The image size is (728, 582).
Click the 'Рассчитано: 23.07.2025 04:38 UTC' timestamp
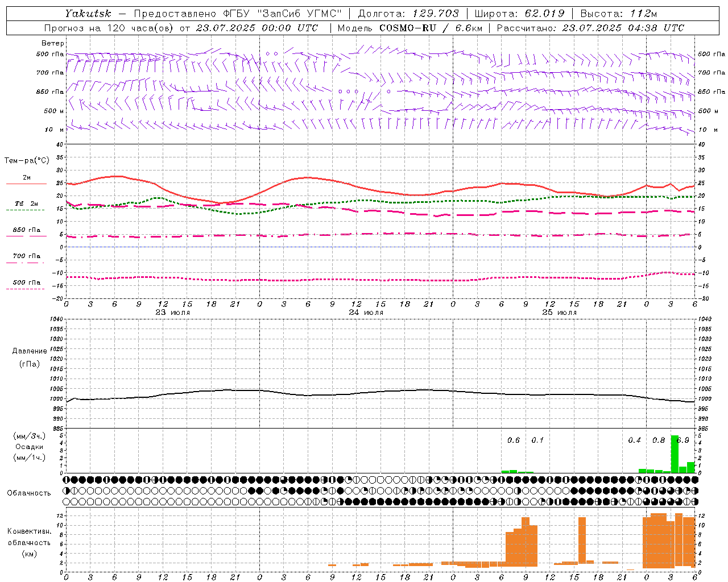[591, 28]
